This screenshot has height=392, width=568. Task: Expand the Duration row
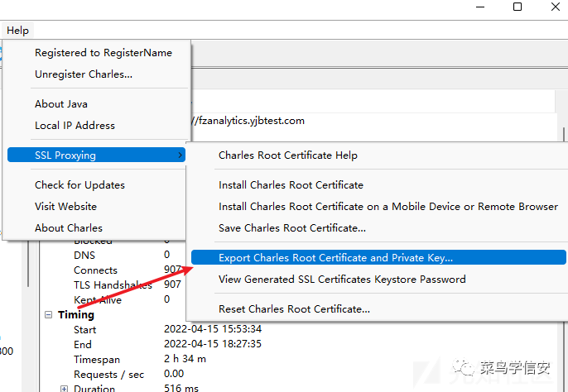64,389
